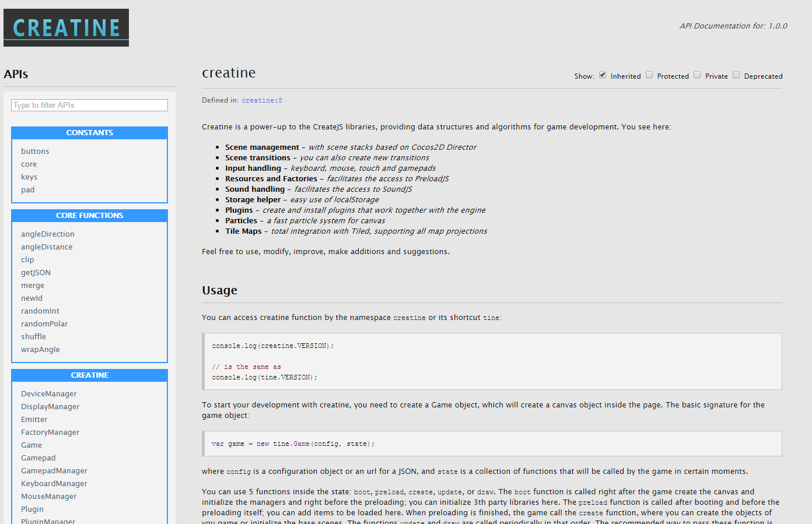Click the CREATINE logo

(x=66, y=28)
